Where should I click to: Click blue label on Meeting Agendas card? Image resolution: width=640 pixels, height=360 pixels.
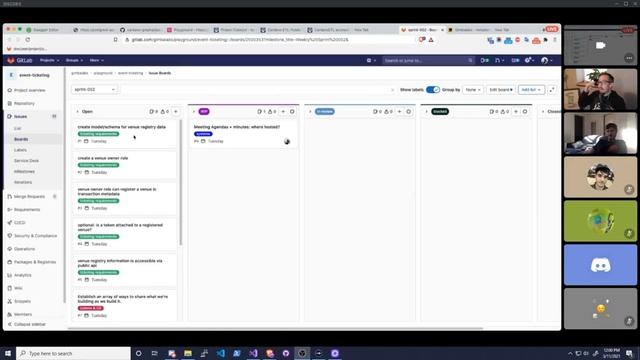click(x=203, y=134)
